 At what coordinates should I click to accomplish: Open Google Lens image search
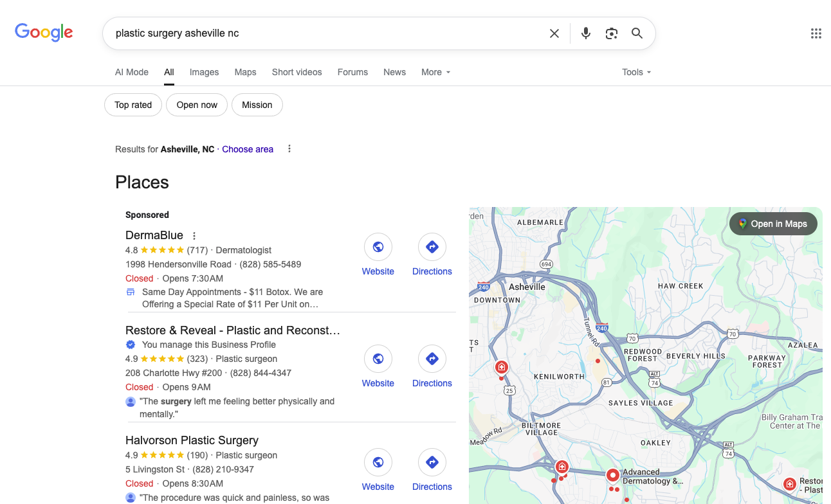pyautogui.click(x=611, y=33)
